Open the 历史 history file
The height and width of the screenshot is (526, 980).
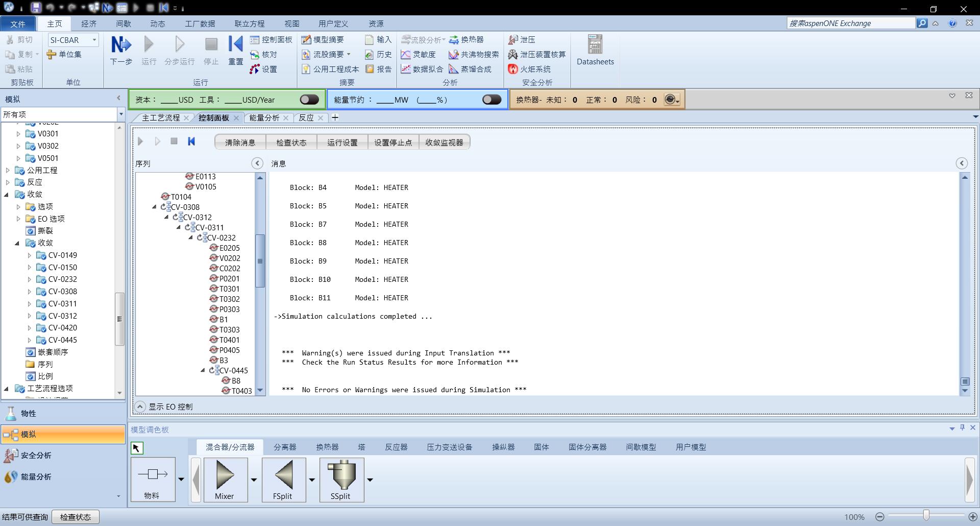pos(378,55)
